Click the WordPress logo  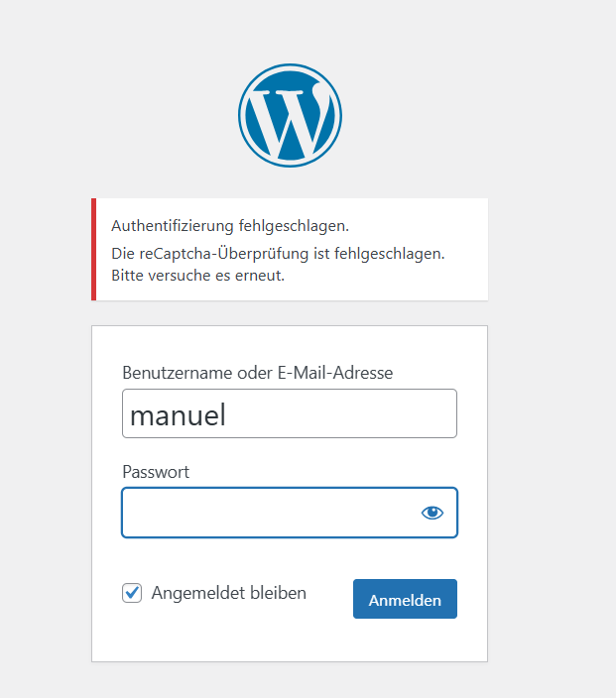[x=290, y=115]
